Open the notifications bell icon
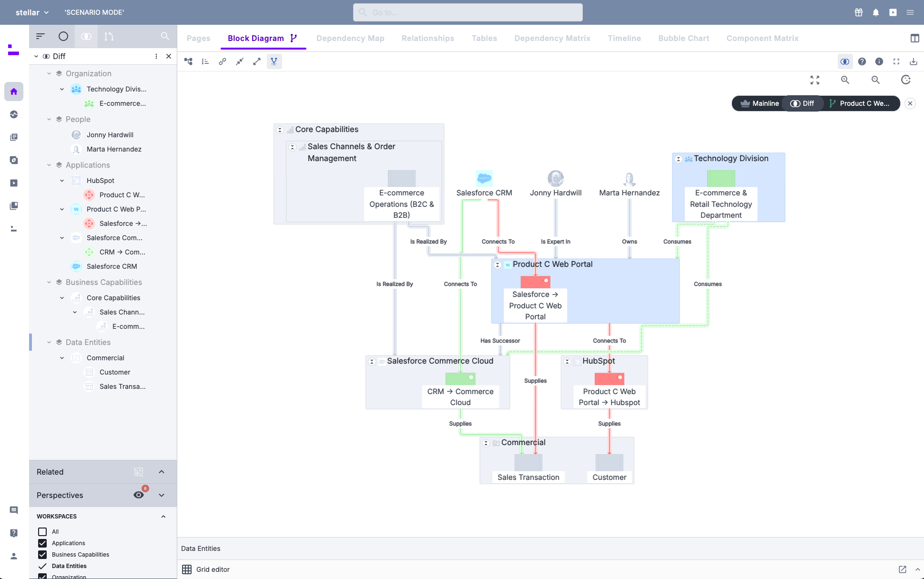 pos(876,12)
